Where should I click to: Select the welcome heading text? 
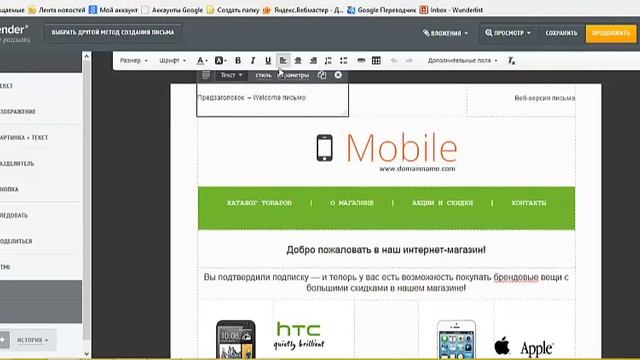[x=386, y=250]
